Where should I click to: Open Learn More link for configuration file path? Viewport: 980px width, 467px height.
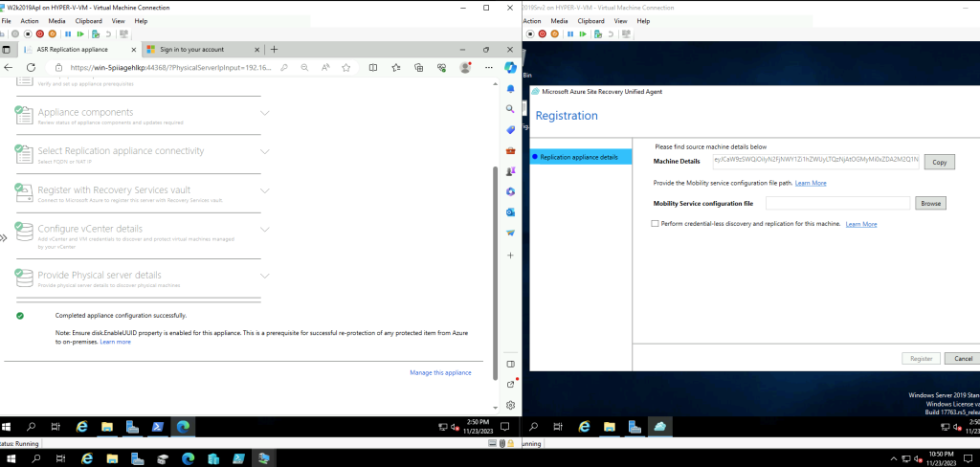(811, 183)
